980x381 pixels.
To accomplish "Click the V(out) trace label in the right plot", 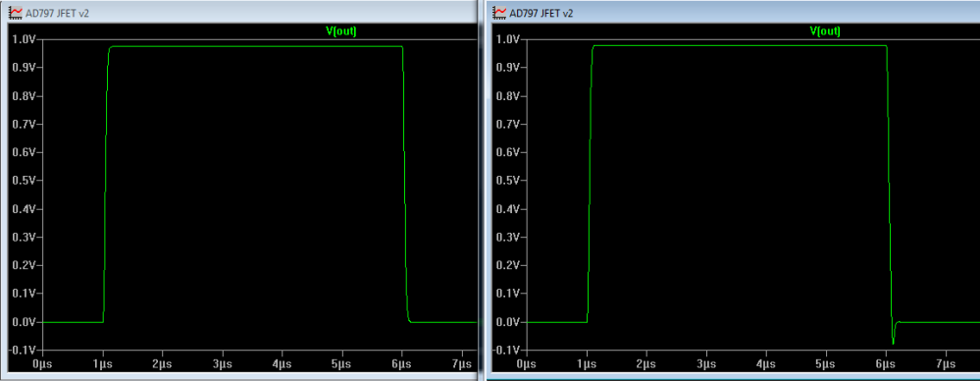I will click(x=825, y=30).
